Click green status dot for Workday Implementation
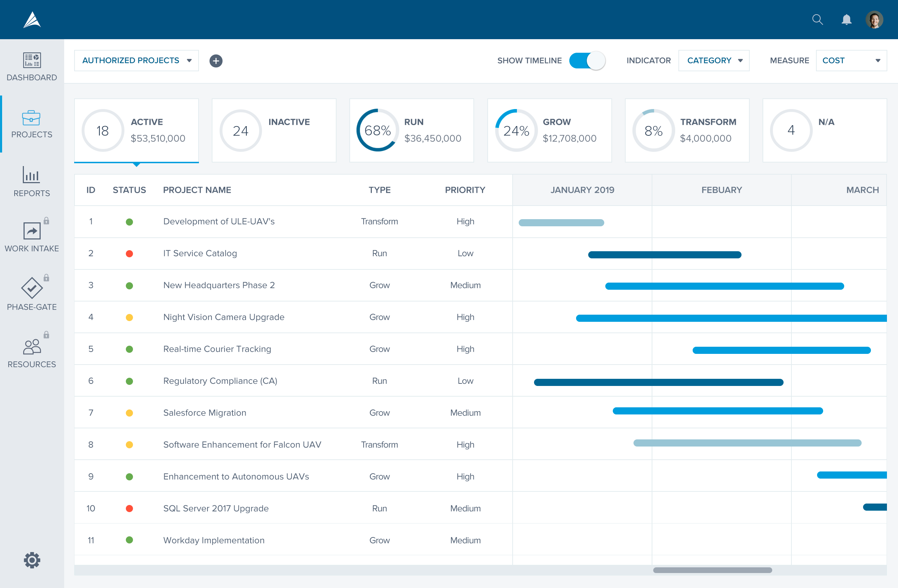Viewport: 898px width, 588px height. [129, 540]
